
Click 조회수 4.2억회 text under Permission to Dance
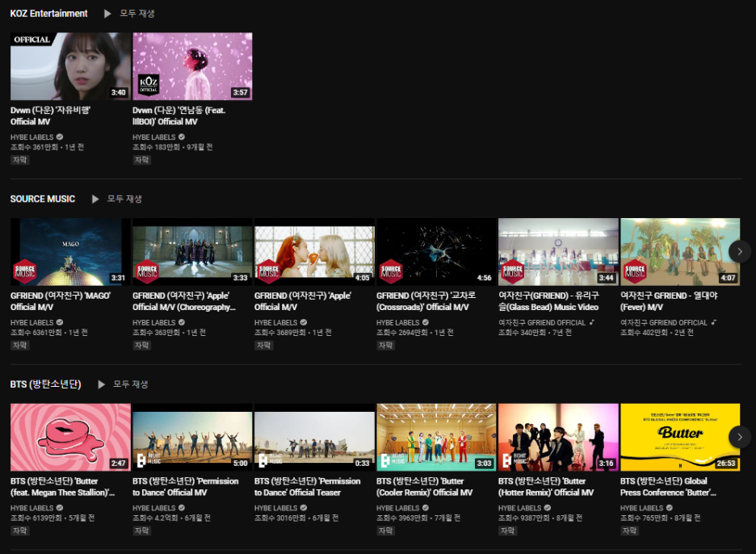tap(156, 518)
